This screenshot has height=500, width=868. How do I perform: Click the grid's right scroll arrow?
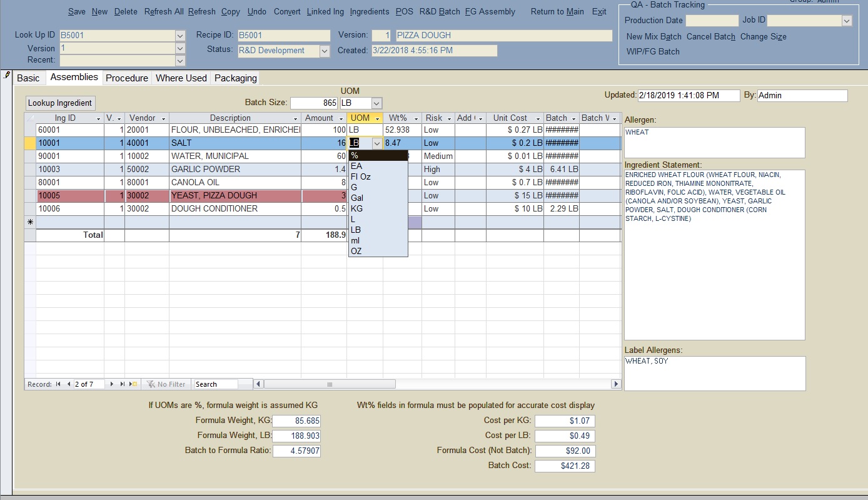(615, 384)
